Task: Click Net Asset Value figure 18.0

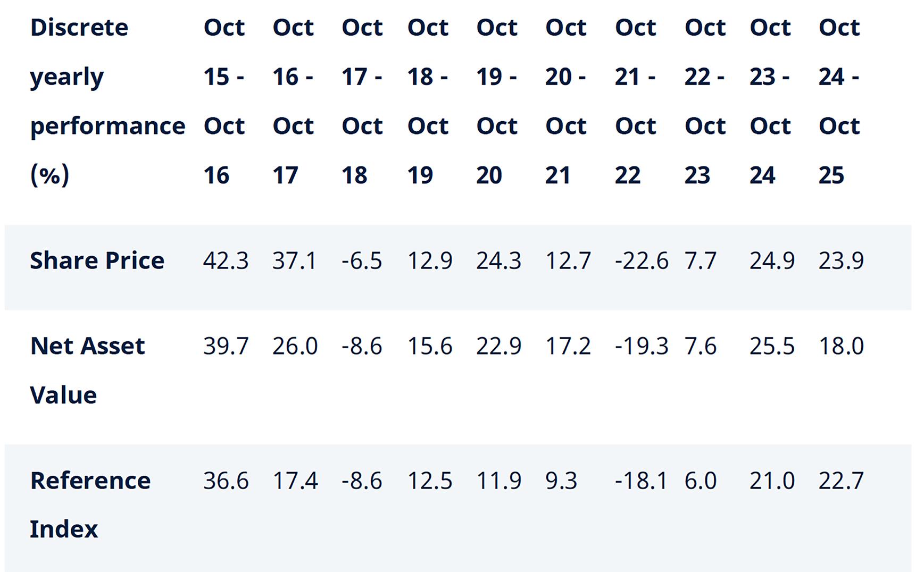Action: [841, 347]
